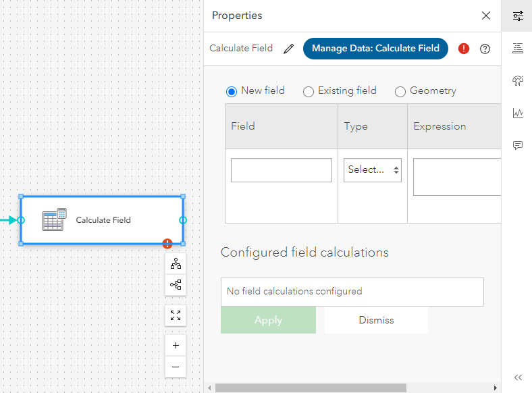Collapse sidebar with double chevron icon
The width and height of the screenshot is (532, 393).
[x=518, y=377]
